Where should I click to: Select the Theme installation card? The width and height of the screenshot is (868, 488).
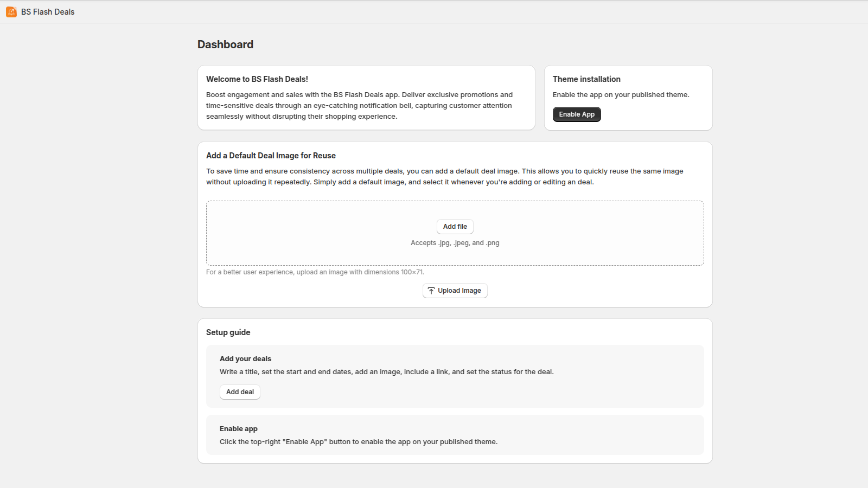coord(628,98)
